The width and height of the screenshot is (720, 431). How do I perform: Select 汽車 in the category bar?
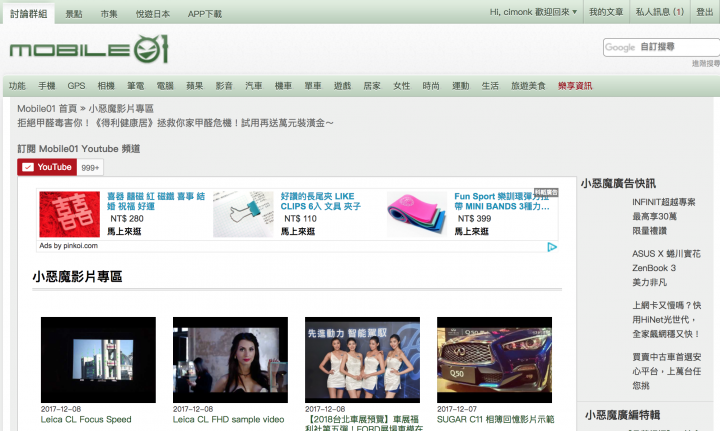click(253, 86)
